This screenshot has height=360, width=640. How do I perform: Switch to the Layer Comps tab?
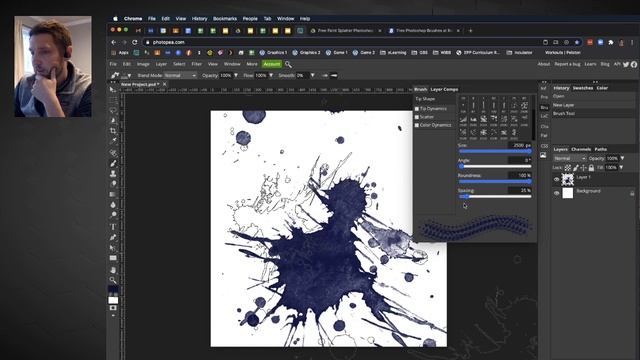coord(444,89)
